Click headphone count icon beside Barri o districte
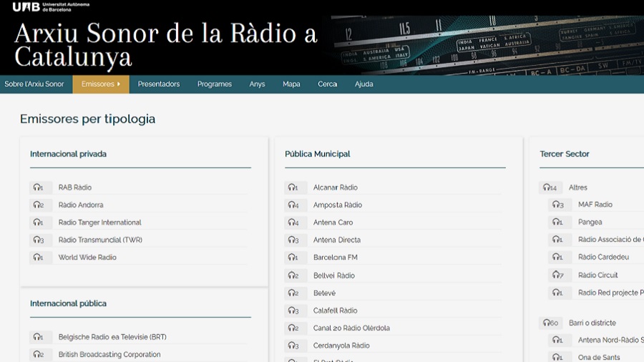644x362 pixels. [550, 323]
